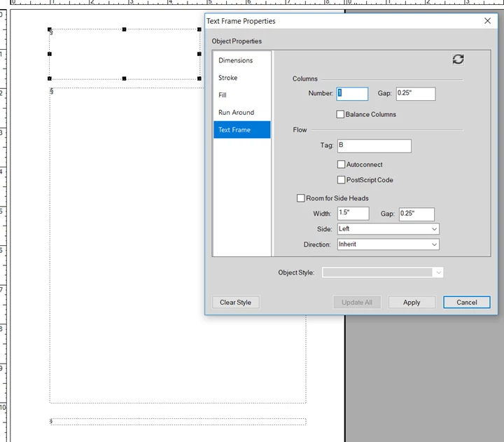Image resolution: width=504 pixels, height=442 pixels.
Task: Click the Cancel button
Action: point(467,303)
